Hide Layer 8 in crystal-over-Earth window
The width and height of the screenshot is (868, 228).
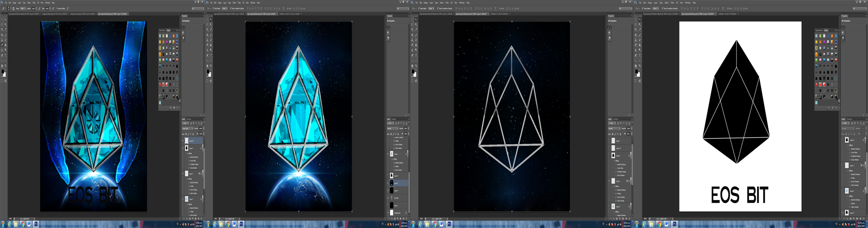point(388,183)
